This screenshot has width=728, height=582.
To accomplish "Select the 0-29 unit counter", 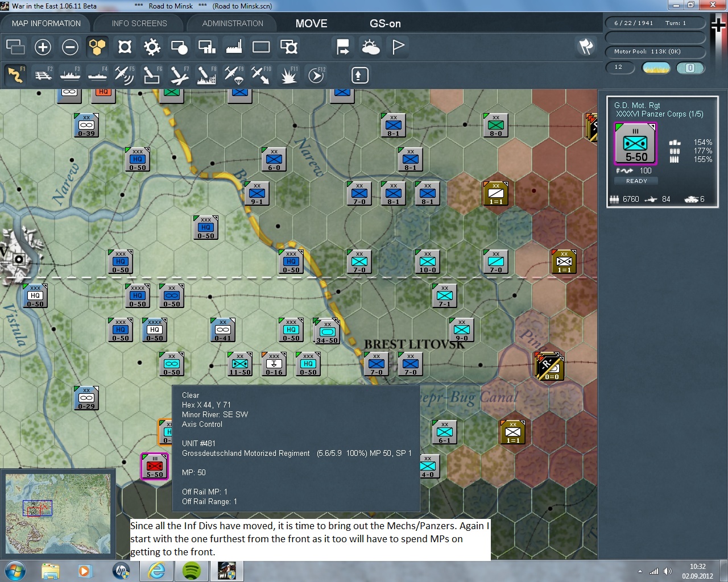I will (x=86, y=398).
